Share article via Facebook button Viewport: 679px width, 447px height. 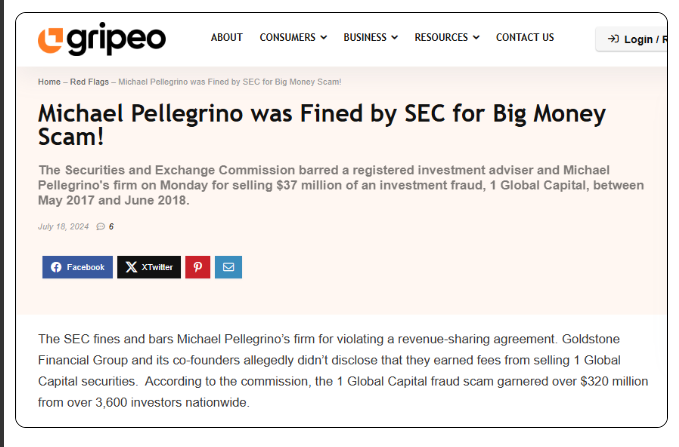(78, 267)
